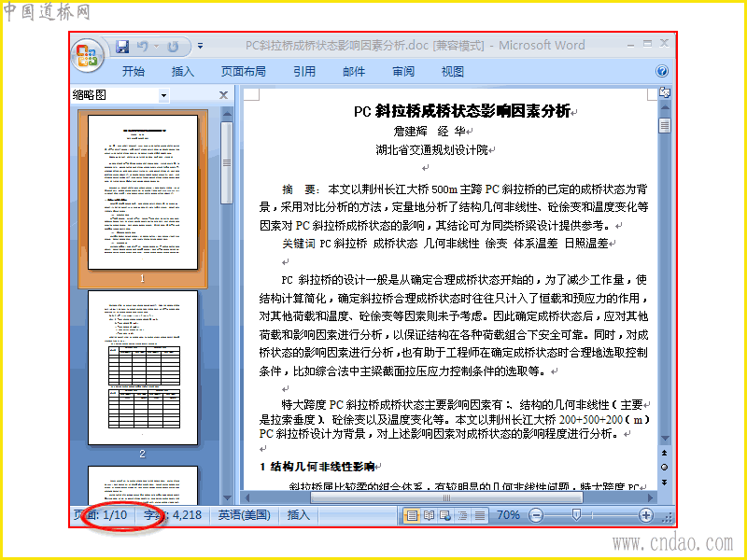Adjust the zoom slider handle

pyautogui.click(x=576, y=515)
